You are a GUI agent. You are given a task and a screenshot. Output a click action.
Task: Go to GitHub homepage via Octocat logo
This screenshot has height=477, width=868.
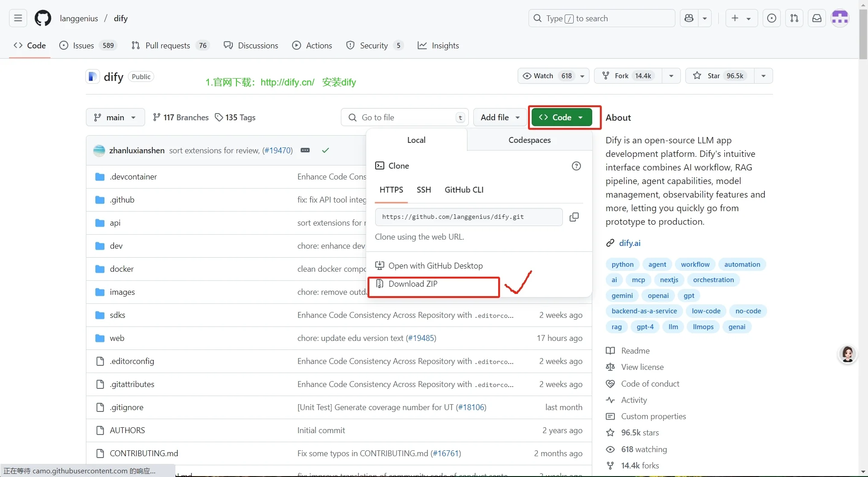(43, 18)
